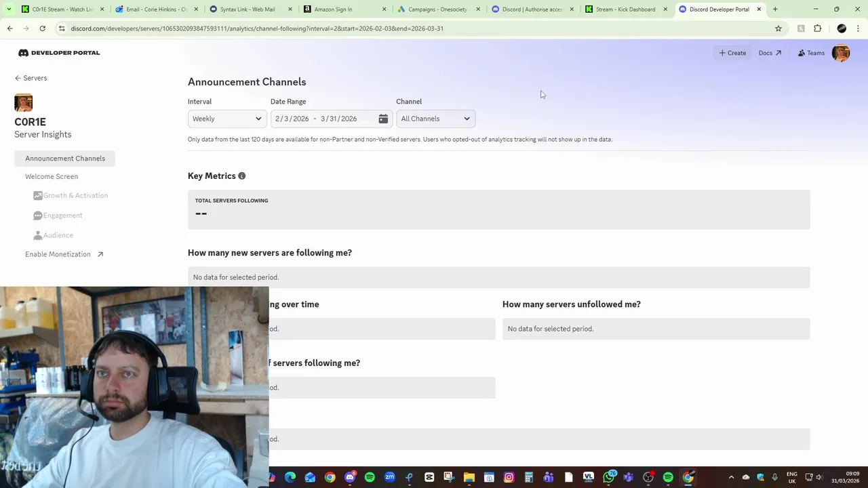Open Discord from the taskbar

[x=350, y=477]
